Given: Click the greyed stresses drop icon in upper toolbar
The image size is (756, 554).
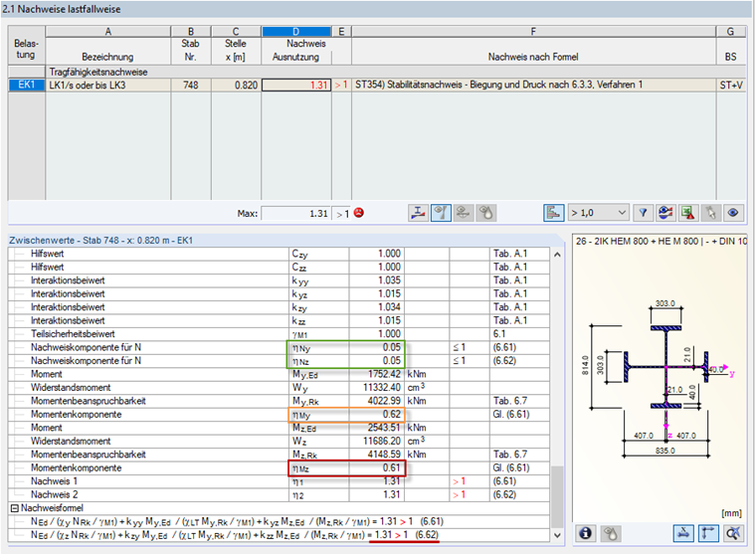Looking at the screenshot, I should tap(486, 213).
